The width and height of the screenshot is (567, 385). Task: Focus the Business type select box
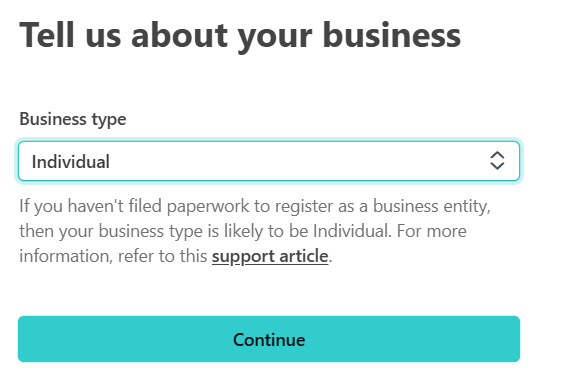(269, 161)
